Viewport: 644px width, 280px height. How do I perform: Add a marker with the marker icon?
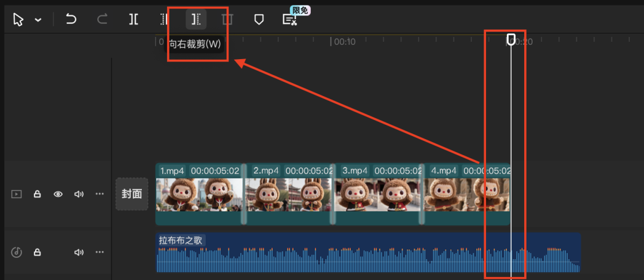[x=259, y=20]
